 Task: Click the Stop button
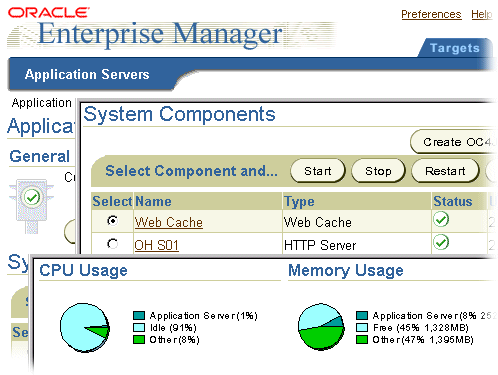(378, 171)
